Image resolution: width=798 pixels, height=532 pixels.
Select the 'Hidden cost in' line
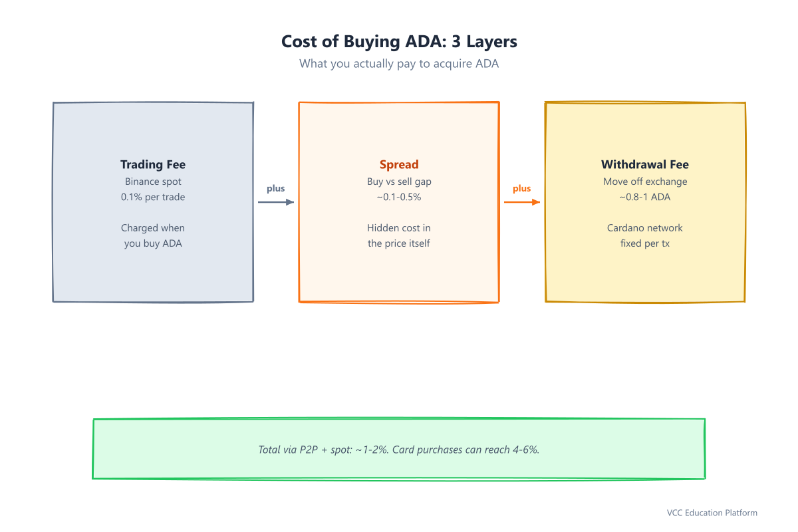(399, 228)
